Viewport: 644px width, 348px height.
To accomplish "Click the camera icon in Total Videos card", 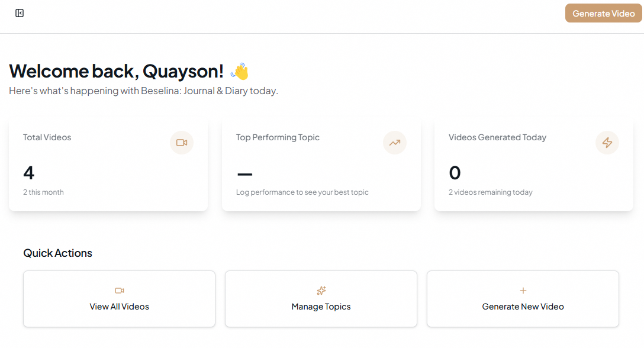I will tap(182, 143).
